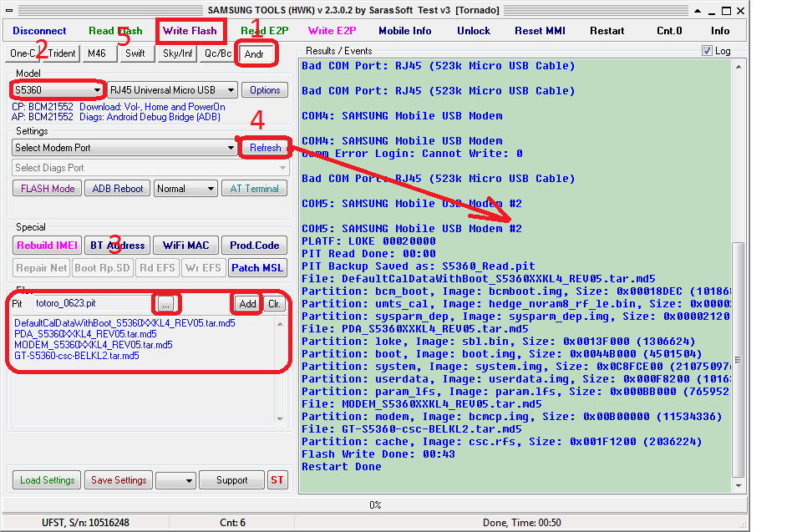Click Save Settings
This screenshot has width=802, height=532.
[119, 480]
